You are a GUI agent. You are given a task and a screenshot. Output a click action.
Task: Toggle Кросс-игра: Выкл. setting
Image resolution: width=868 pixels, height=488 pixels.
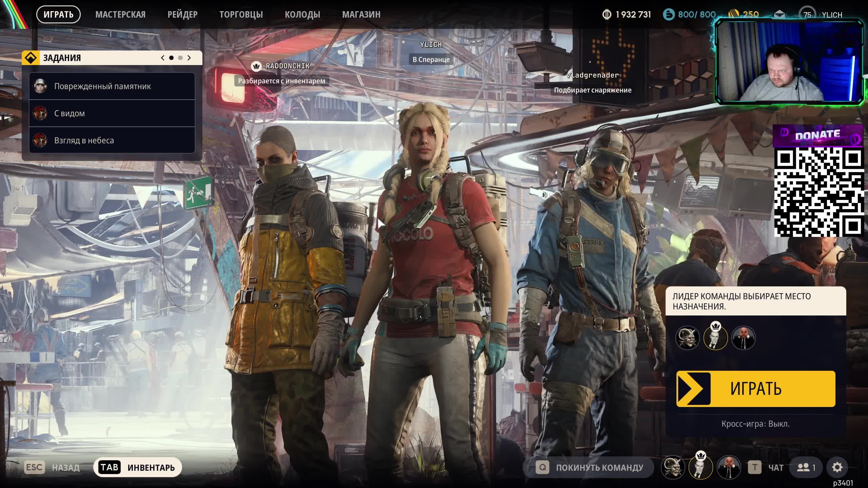point(755,424)
